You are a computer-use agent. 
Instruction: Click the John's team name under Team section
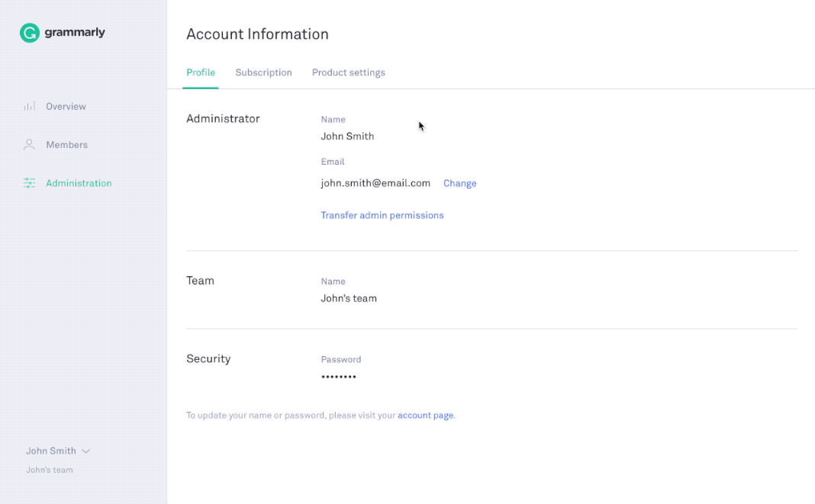349,298
